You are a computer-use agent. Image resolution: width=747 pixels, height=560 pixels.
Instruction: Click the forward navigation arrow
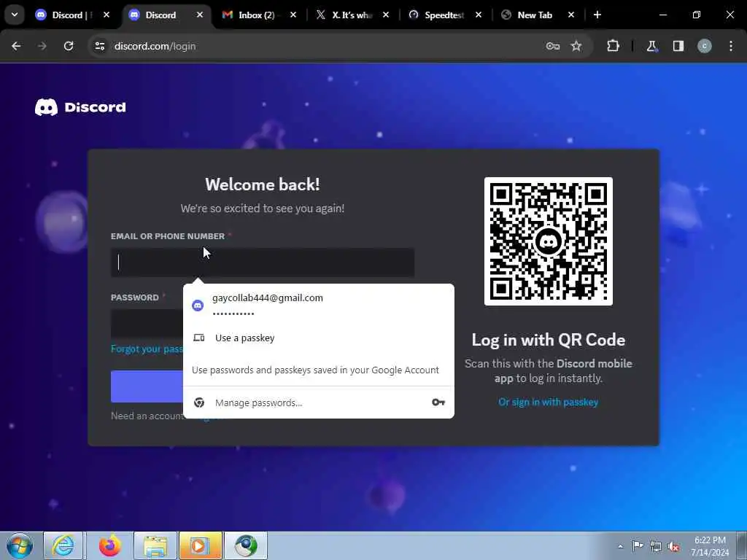click(42, 46)
